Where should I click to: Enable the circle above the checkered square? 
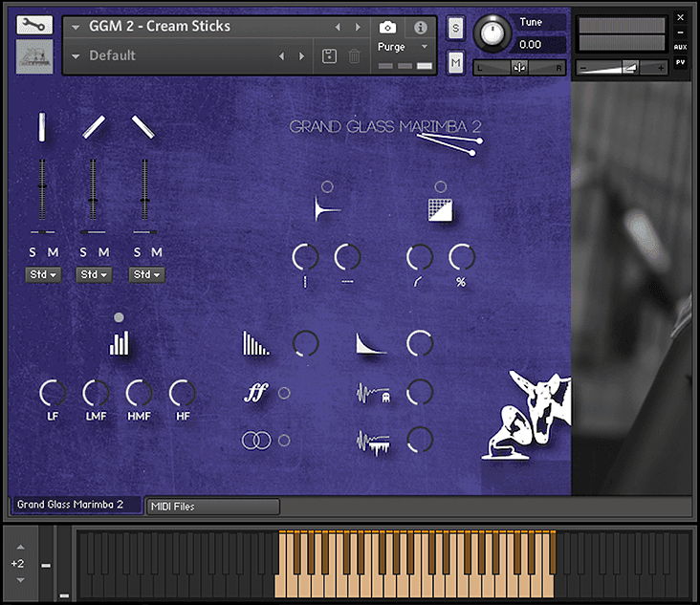point(441,187)
